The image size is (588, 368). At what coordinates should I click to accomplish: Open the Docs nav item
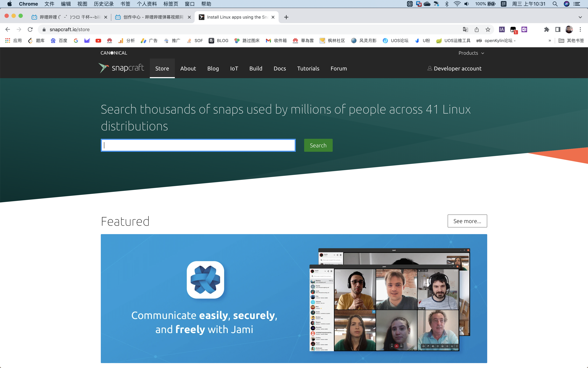coord(280,68)
